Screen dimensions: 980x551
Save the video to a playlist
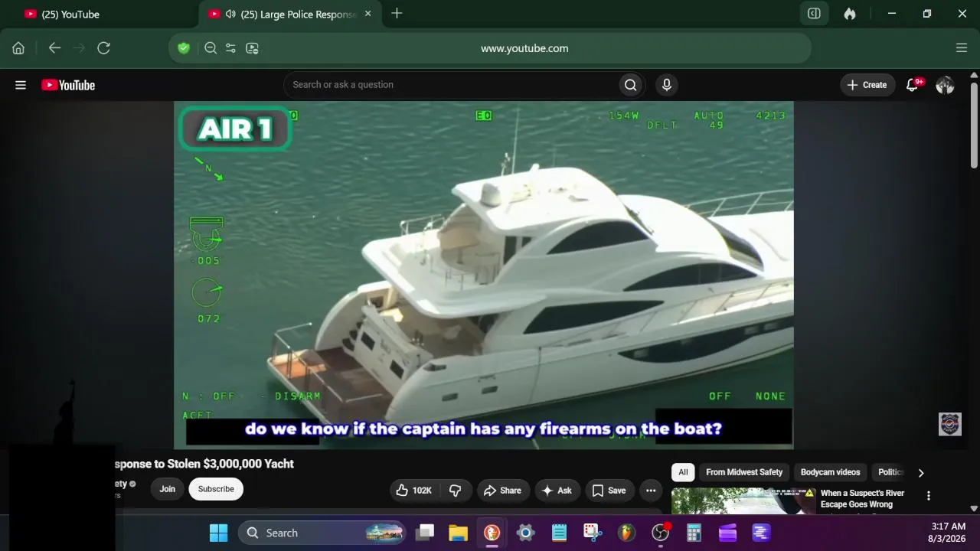click(x=609, y=491)
